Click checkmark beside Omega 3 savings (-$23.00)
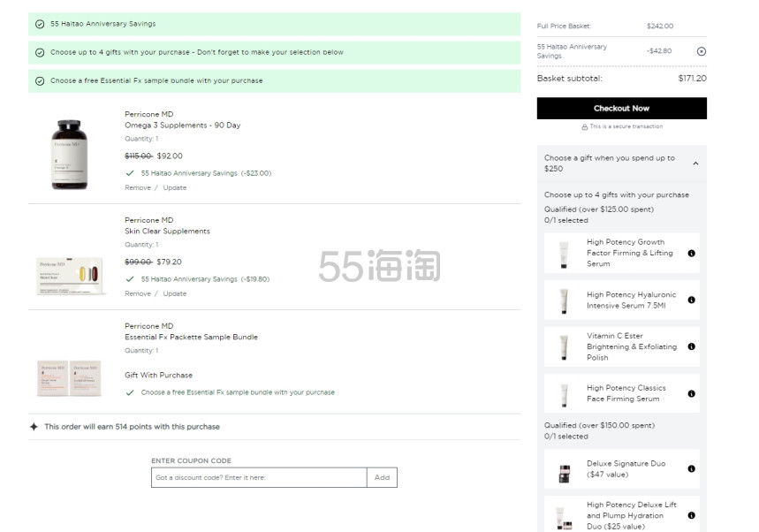Image resolution: width=759 pixels, height=532 pixels. tap(130, 173)
